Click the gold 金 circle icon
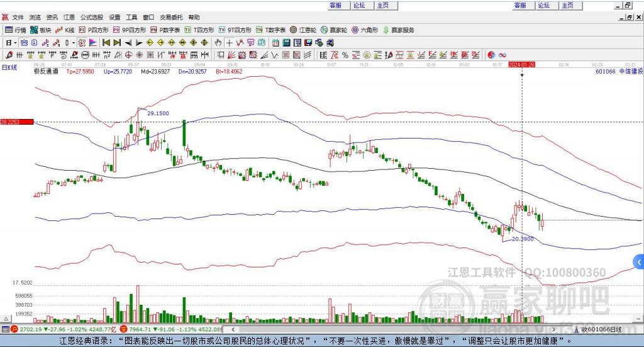The height and width of the screenshot is (347, 644). pos(367,55)
